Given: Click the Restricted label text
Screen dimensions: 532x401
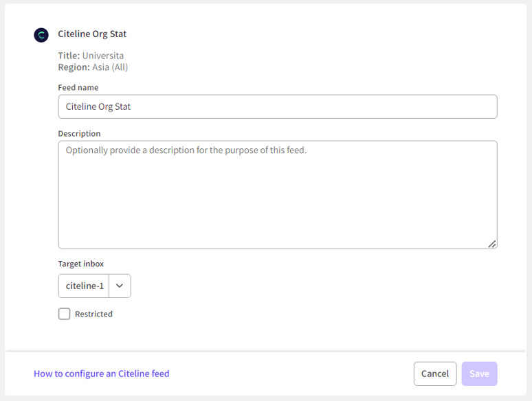Looking at the screenshot, I should click(93, 314).
